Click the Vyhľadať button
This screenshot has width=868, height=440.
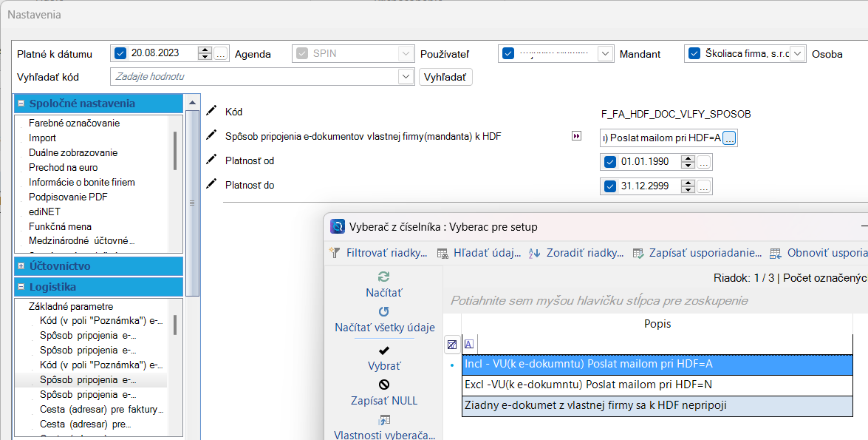click(x=445, y=77)
